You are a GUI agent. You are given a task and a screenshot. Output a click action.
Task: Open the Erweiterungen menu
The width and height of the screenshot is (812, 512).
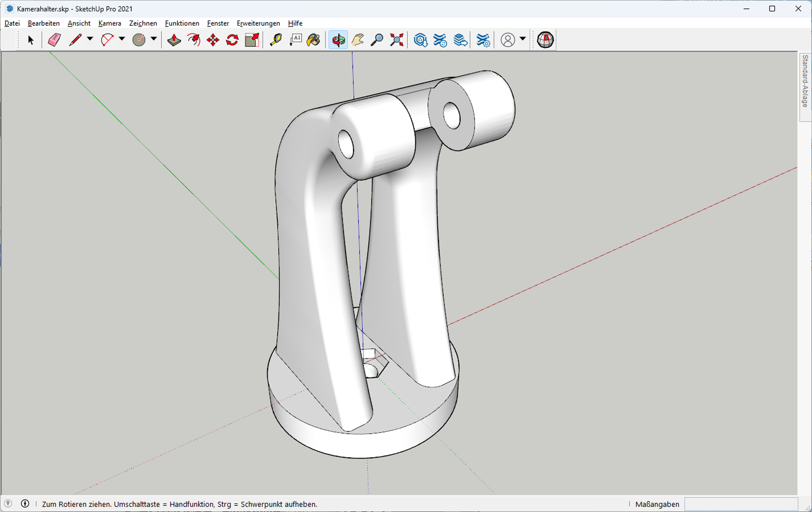pyautogui.click(x=258, y=23)
